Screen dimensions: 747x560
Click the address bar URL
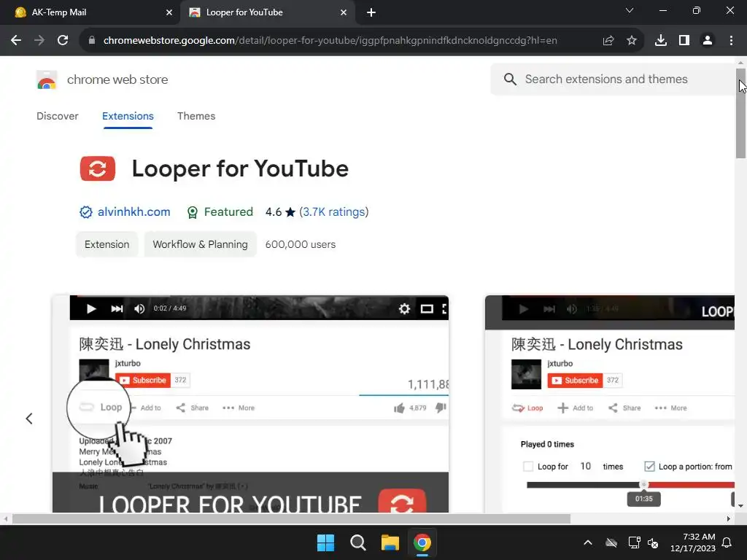pos(330,41)
